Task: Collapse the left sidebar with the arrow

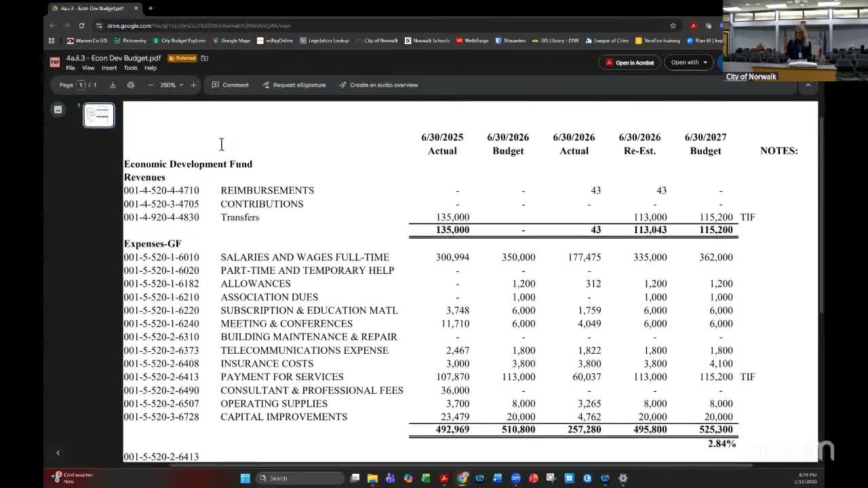Action: [x=58, y=453]
